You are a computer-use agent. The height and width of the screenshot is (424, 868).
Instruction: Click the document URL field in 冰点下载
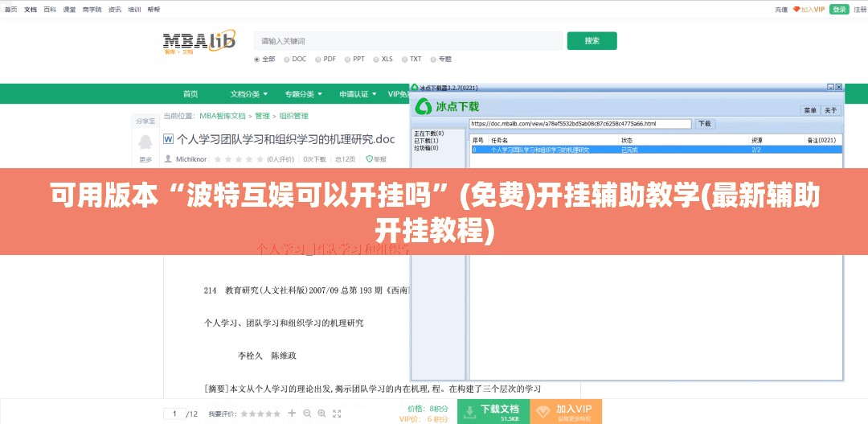coord(580,124)
